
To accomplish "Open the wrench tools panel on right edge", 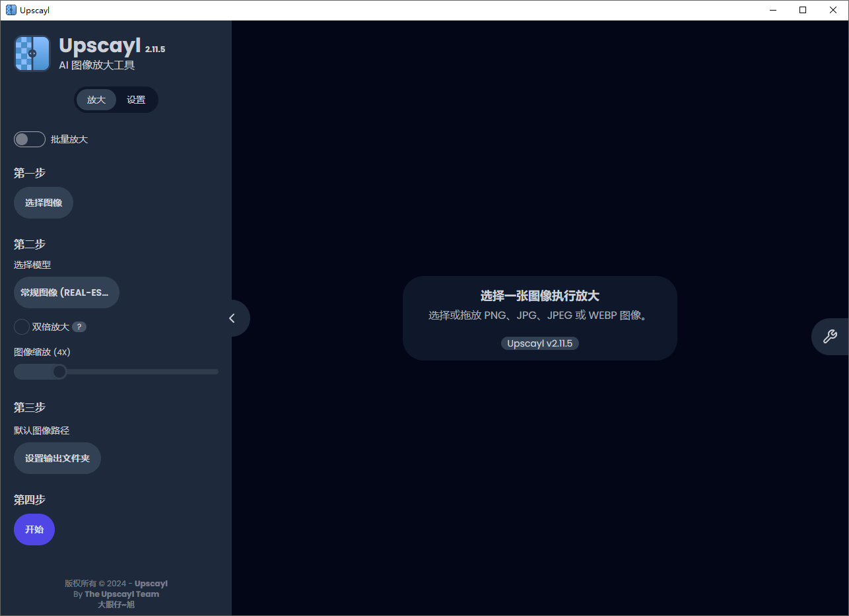I will tap(830, 337).
